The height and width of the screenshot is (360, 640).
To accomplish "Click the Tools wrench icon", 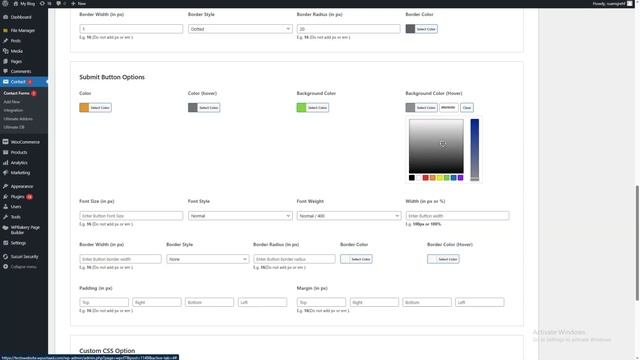I will [5, 217].
